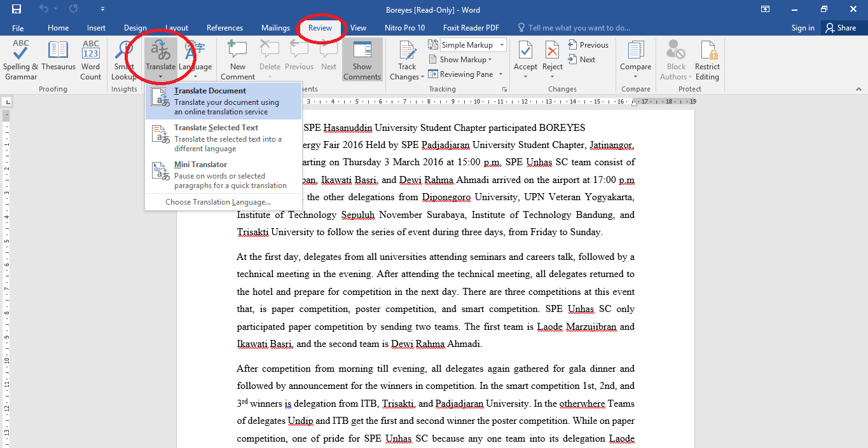Click the Accept change icon

tap(525, 50)
